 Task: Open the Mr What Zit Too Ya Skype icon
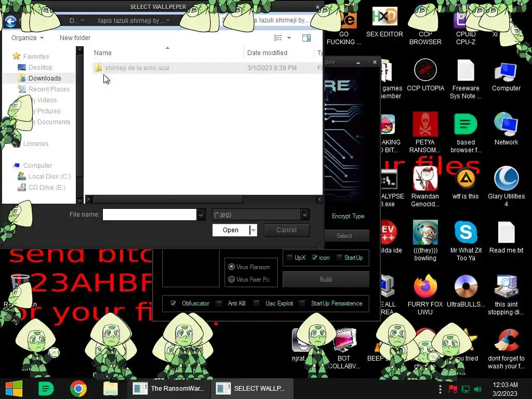pyautogui.click(x=465, y=241)
